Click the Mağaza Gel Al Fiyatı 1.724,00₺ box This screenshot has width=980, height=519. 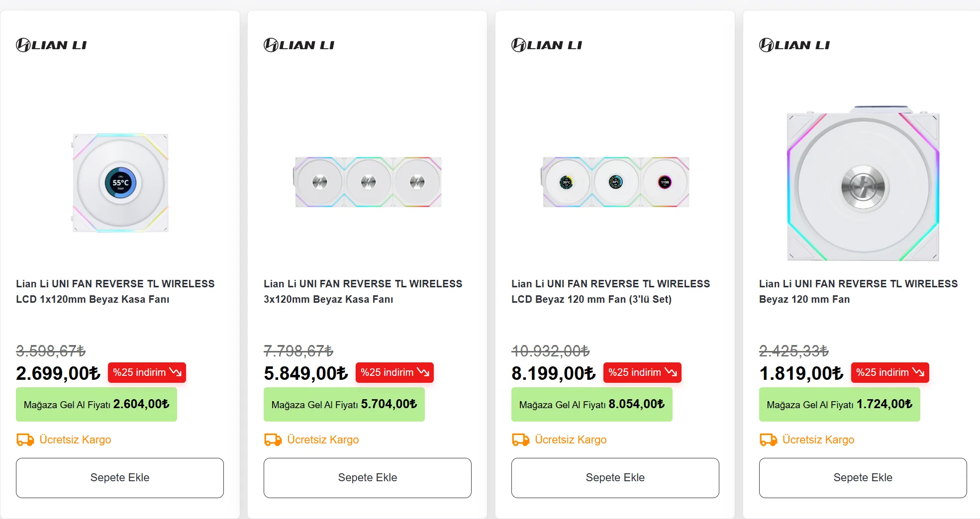click(x=839, y=405)
